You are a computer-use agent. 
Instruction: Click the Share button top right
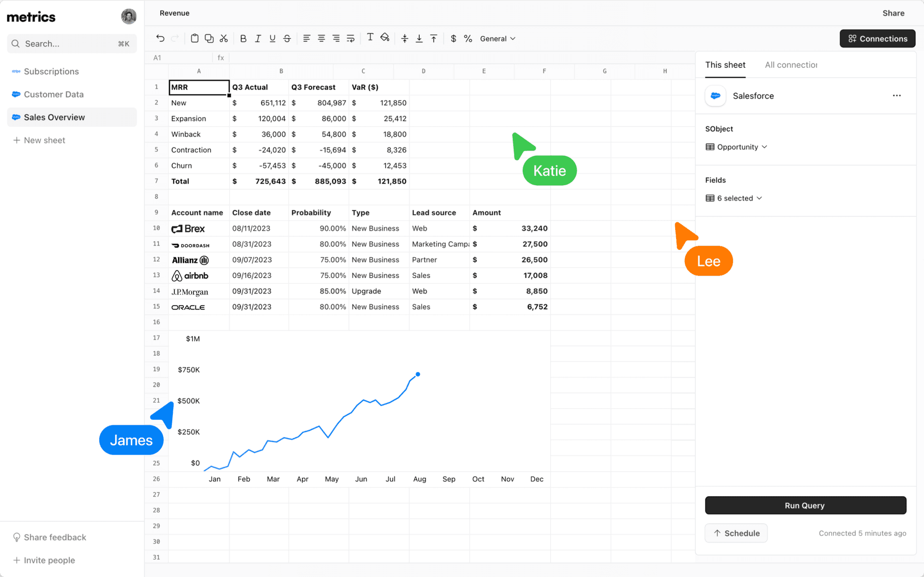893,13
